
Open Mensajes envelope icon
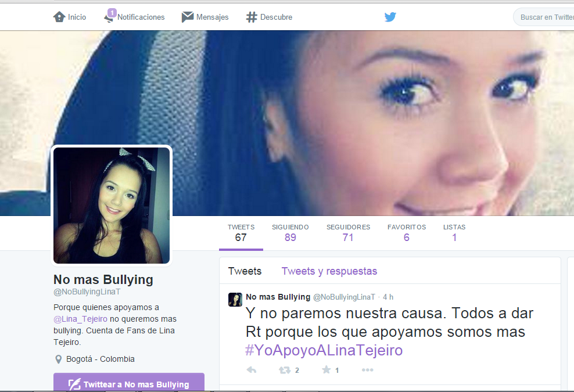(x=188, y=17)
